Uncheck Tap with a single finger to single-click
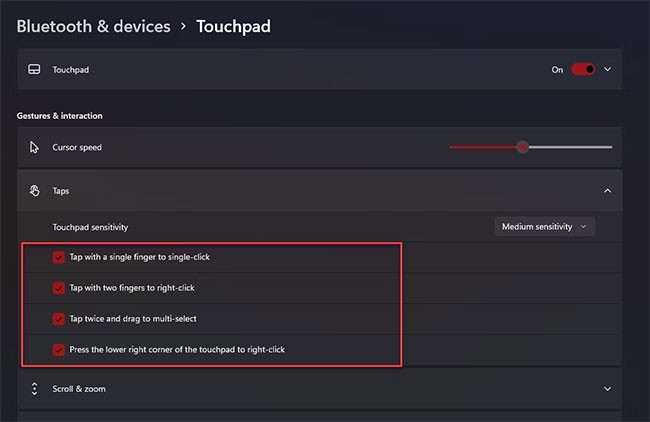The height and width of the screenshot is (422, 650). coord(59,257)
